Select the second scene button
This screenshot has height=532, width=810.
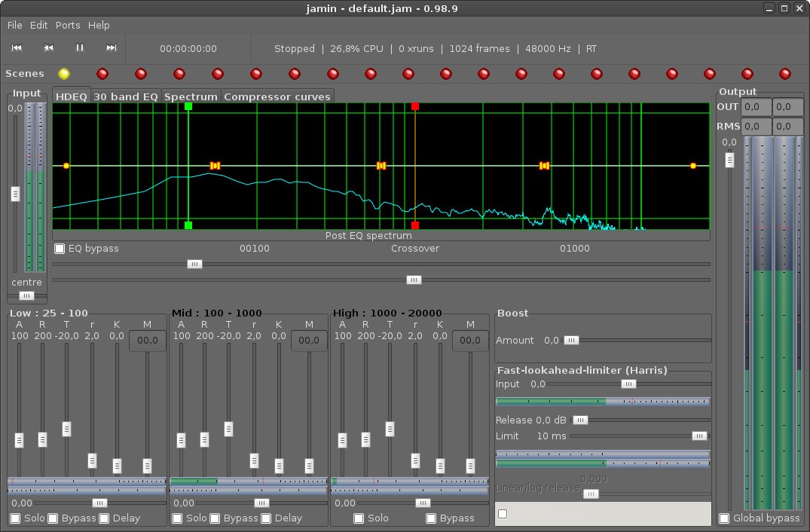[102, 74]
